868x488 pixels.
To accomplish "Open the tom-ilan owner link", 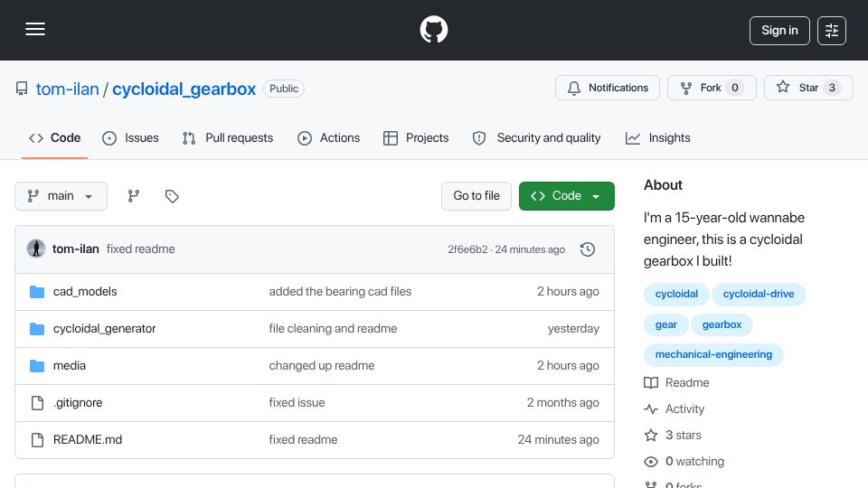I will point(68,89).
